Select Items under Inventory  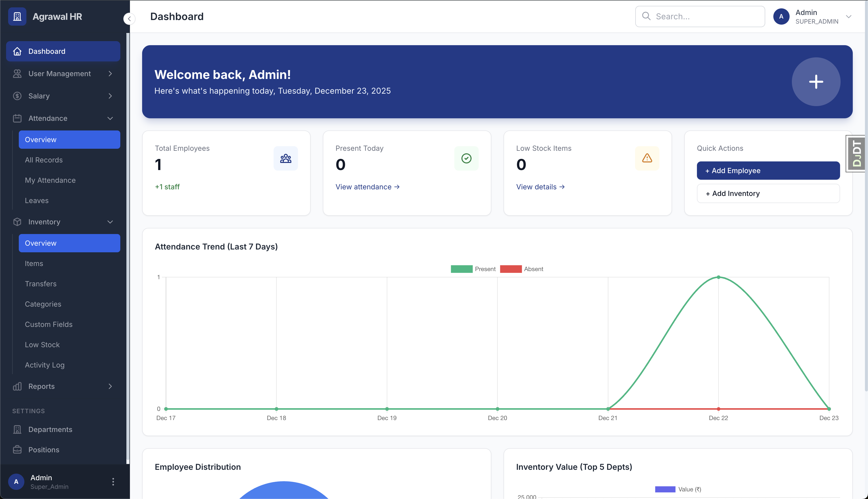click(x=34, y=263)
